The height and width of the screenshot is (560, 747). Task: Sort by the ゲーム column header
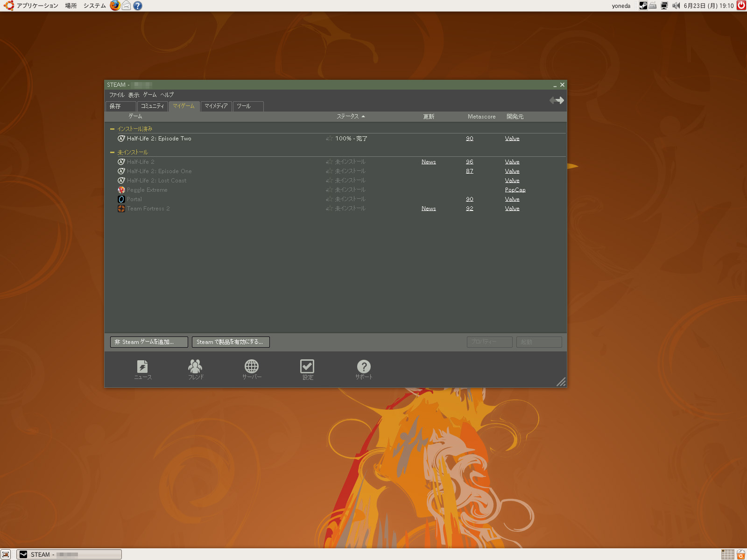click(x=135, y=116)
